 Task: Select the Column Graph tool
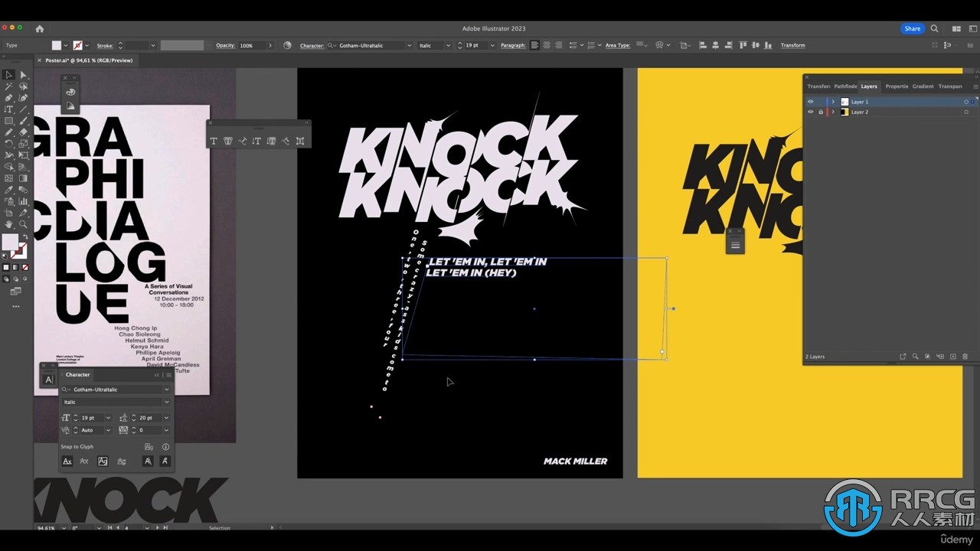(23, 201)
